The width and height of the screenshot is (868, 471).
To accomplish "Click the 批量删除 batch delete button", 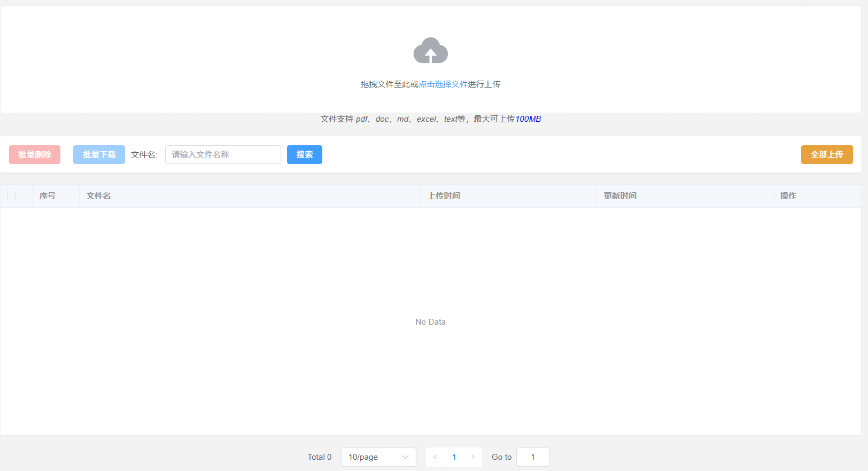I will point(35,155).
